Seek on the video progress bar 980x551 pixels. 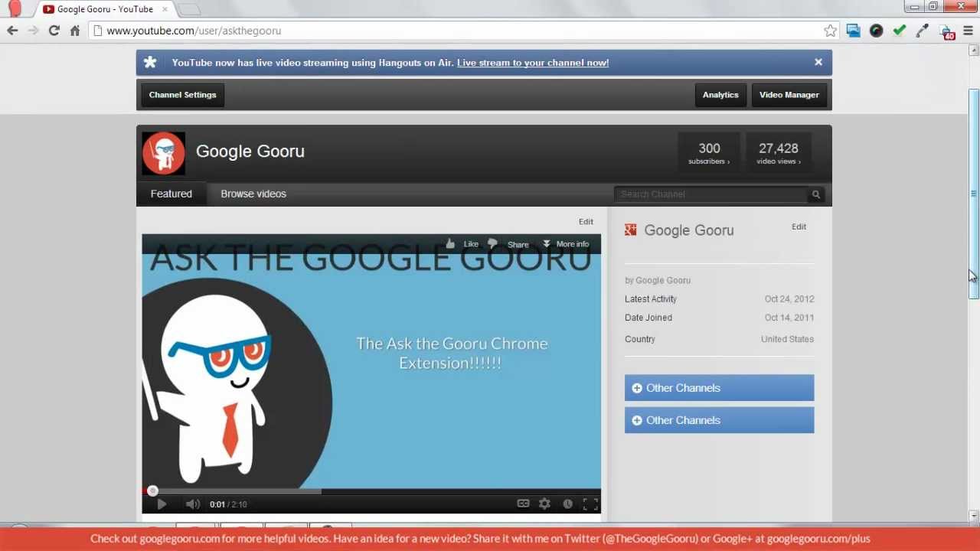[x=371, y=491]
